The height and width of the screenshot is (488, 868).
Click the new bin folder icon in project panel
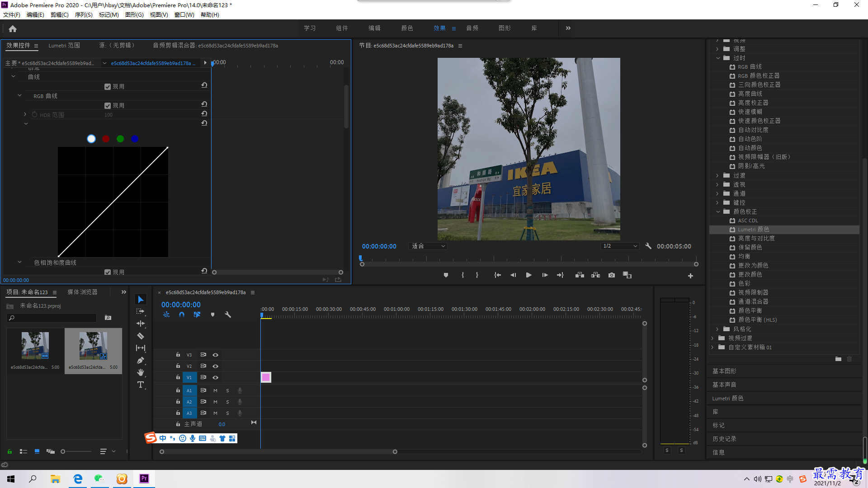(x=108, y=318)
